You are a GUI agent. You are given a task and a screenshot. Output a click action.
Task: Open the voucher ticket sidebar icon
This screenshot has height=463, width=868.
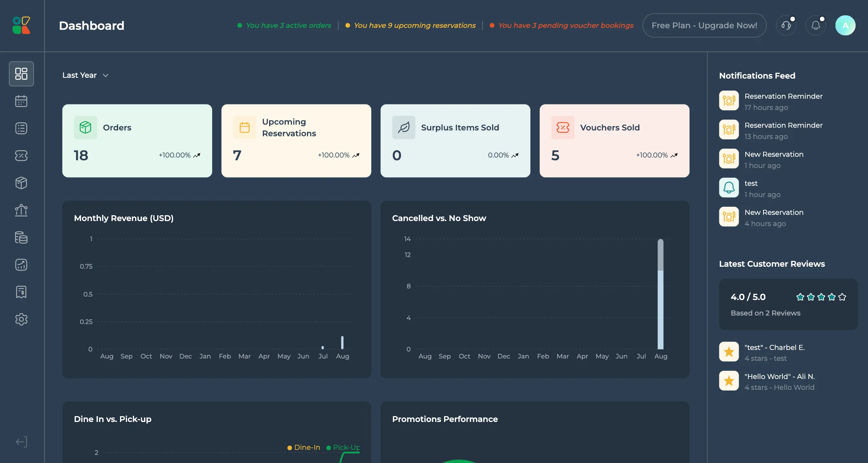21,156
